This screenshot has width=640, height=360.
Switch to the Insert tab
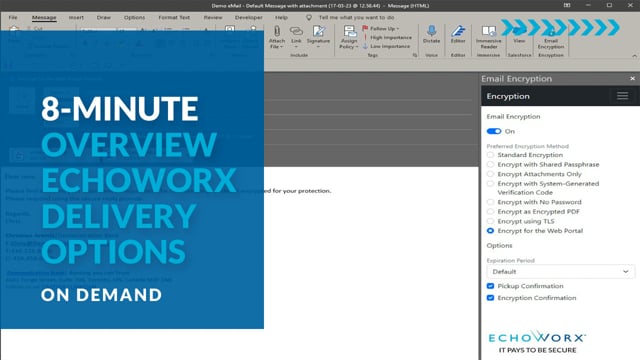(x=76, y=18)
